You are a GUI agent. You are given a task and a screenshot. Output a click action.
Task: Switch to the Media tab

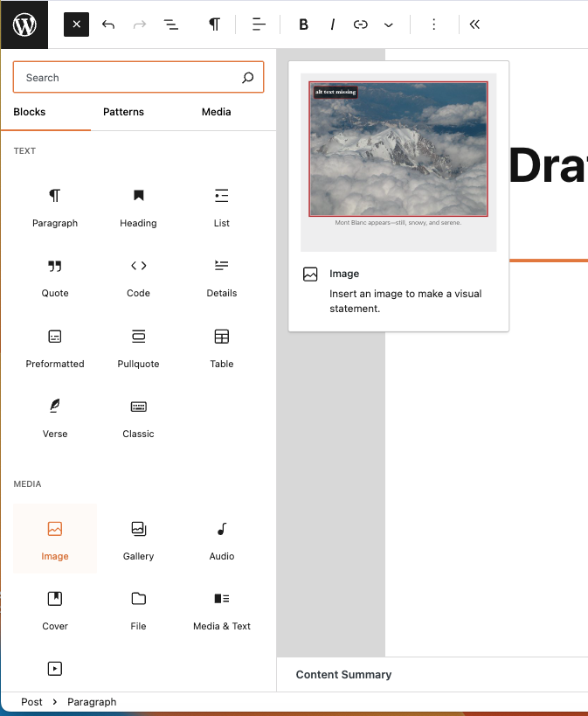216,112
